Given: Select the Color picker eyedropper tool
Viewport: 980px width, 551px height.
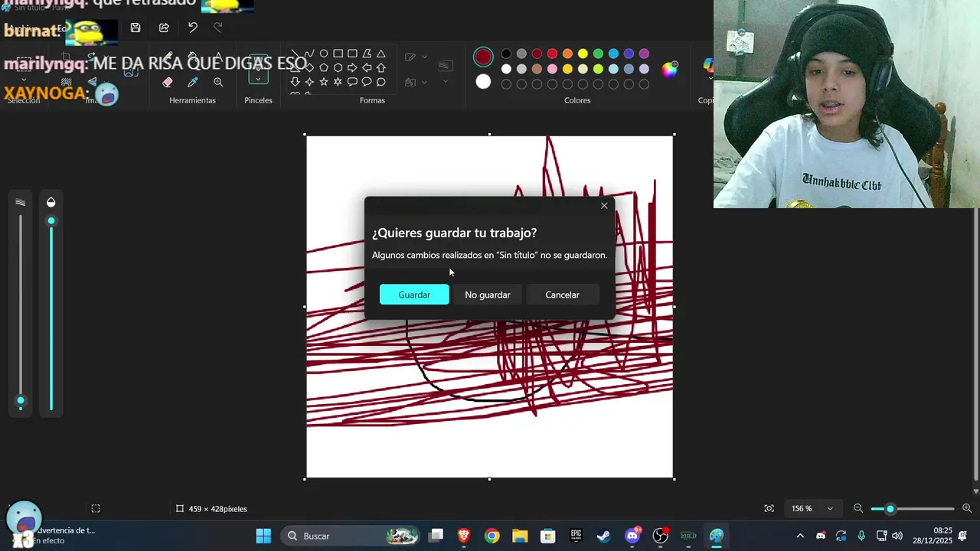Looking at the screenshot, I should tap(193, 82).
